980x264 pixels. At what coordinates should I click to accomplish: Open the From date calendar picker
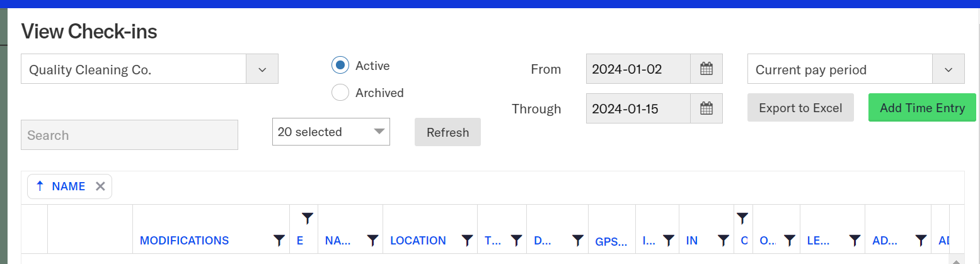tap(706, 69)
